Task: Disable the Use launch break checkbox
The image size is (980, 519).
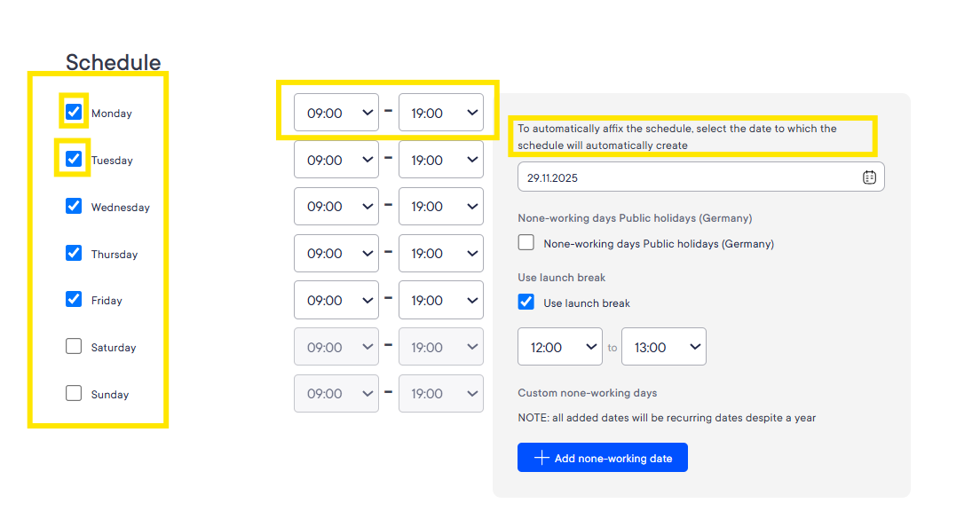Action: (x=526, y=302)
